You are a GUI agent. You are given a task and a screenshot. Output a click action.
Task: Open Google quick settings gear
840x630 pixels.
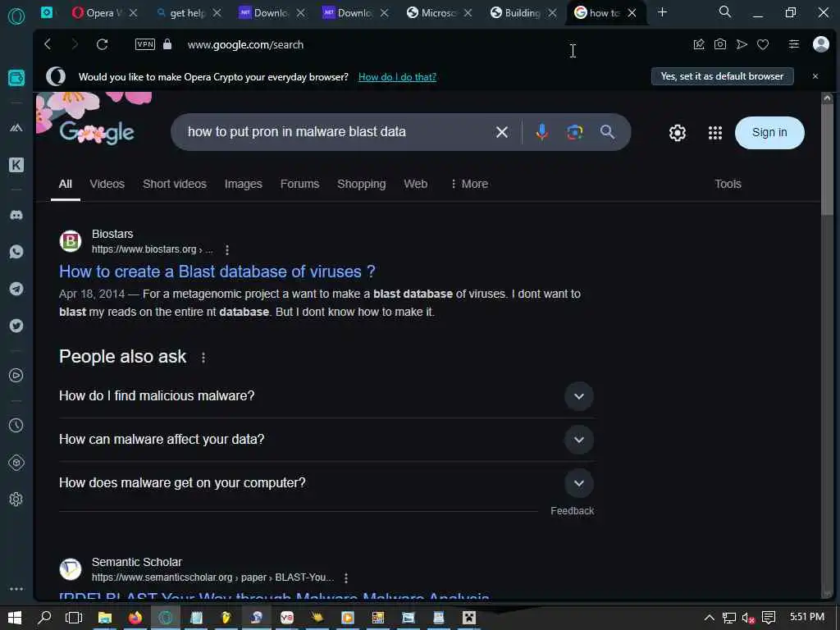point(677,133)
